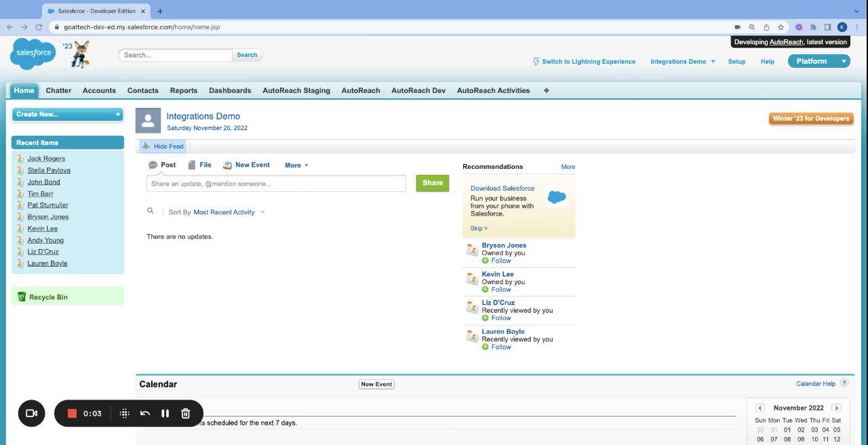Open the browser side panel
Screen dimensions: 868x445
[827, 27]
